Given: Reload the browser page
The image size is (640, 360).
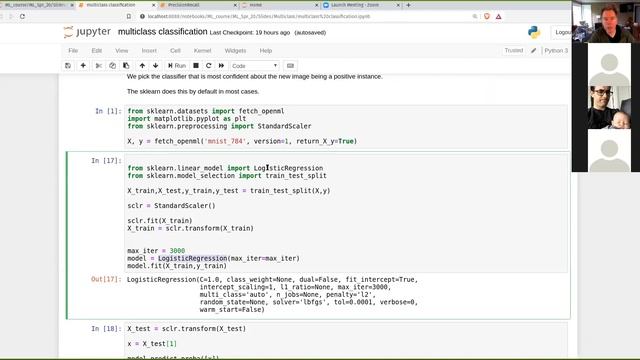Looking at the screenshot, I should (22, 16).
